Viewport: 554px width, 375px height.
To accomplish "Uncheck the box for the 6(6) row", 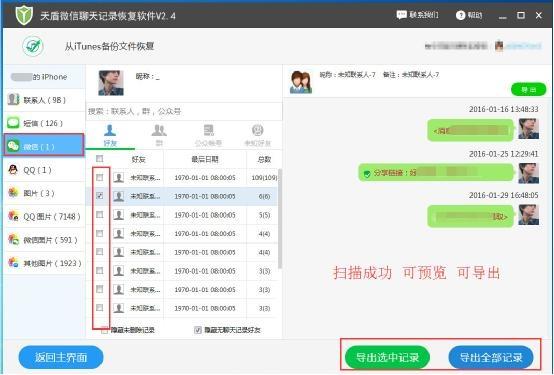I will coord(100,195).
